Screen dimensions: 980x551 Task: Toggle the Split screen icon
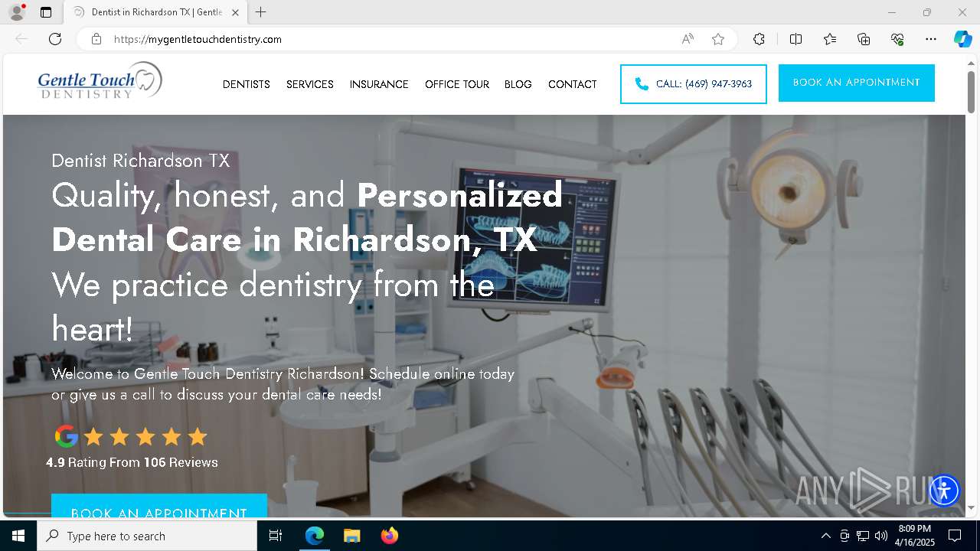point(795,39)
